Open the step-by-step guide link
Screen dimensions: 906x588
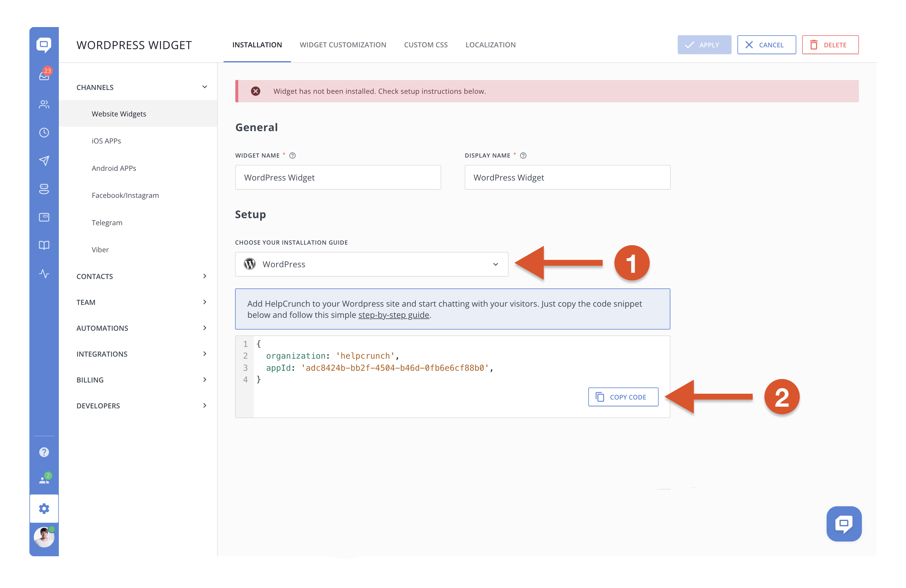click(x=394, y=315)
